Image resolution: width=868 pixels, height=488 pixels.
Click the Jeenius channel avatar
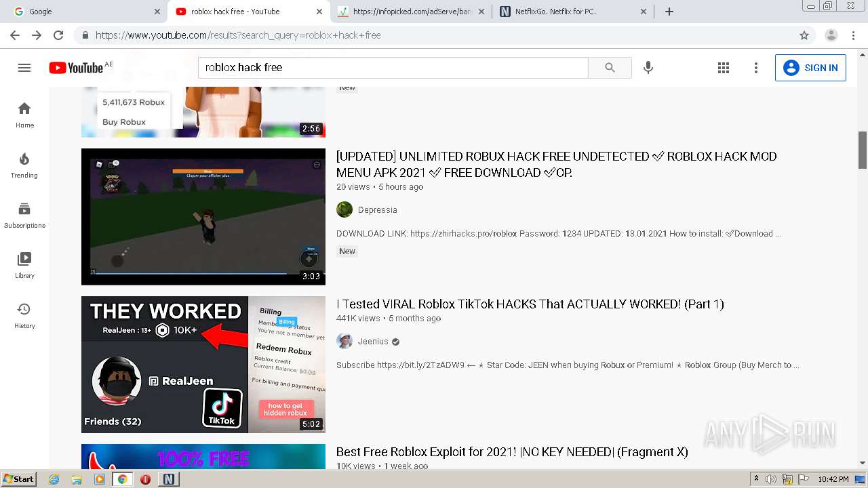(344, 341)
